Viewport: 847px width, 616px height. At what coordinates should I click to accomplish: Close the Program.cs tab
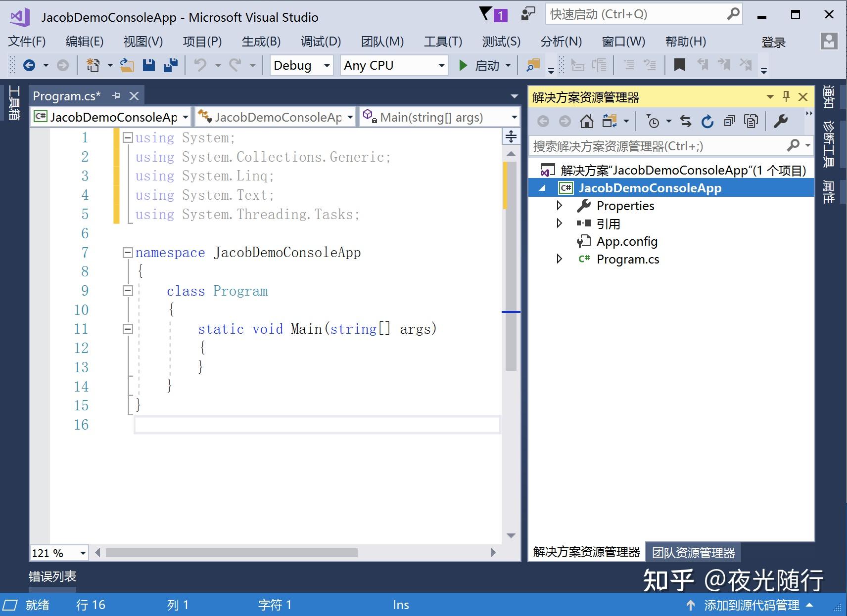[134, 96]
